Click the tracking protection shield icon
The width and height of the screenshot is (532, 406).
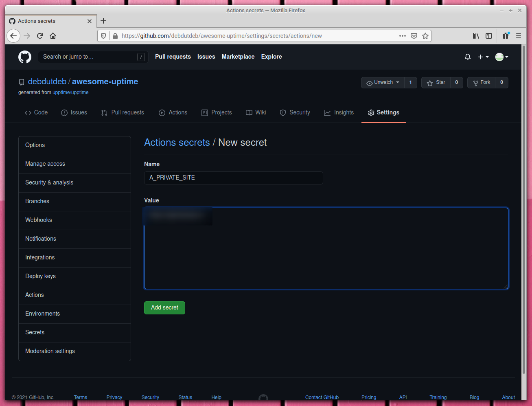(x=103, y=36)
